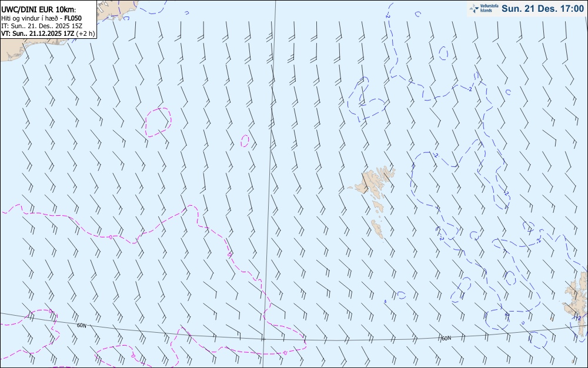
Task: Click the 'UWC/DINI EUR 10km' title text
Action: (x=38, y=10)
